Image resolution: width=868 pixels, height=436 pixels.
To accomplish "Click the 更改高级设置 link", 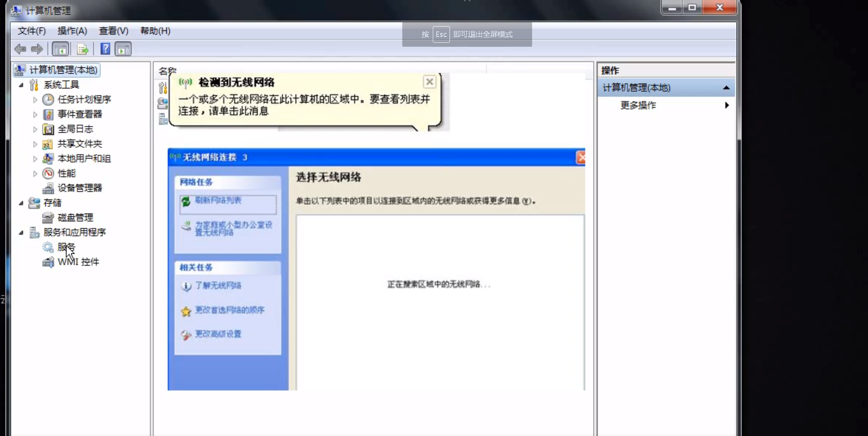I will click(x=218, y=334).
